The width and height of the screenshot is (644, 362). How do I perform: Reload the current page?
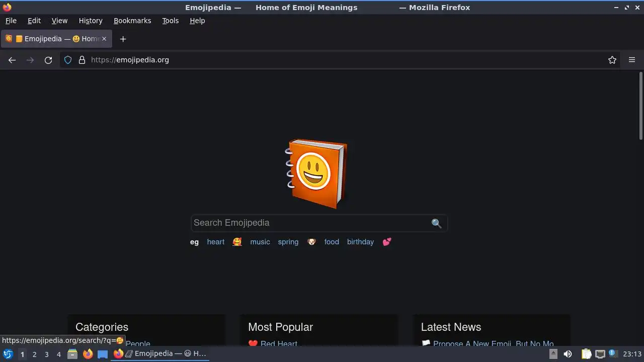point(48,60)
